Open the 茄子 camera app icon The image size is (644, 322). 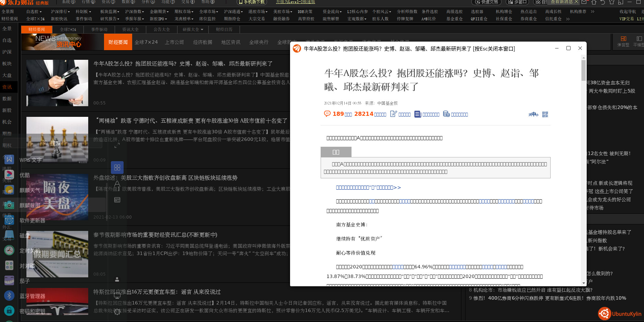point(9,281)
